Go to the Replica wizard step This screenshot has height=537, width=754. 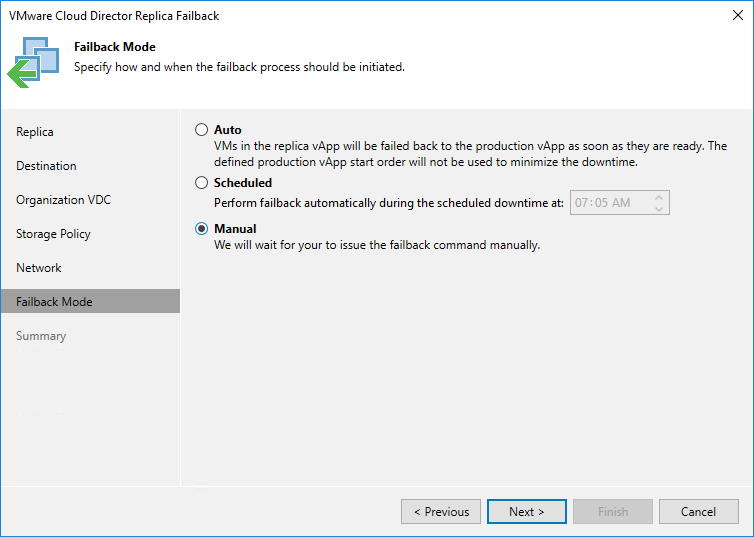tap(35, 132)
